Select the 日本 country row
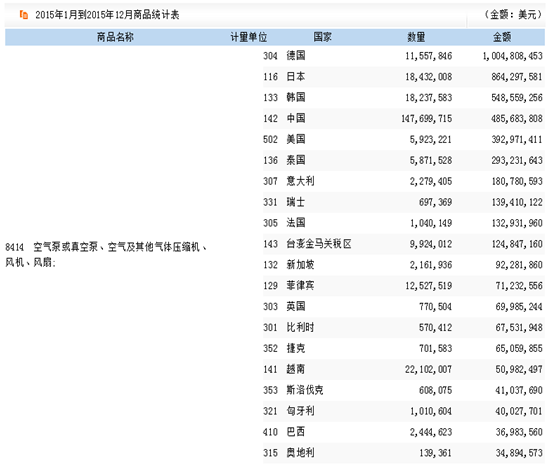 tap(403, 77)
